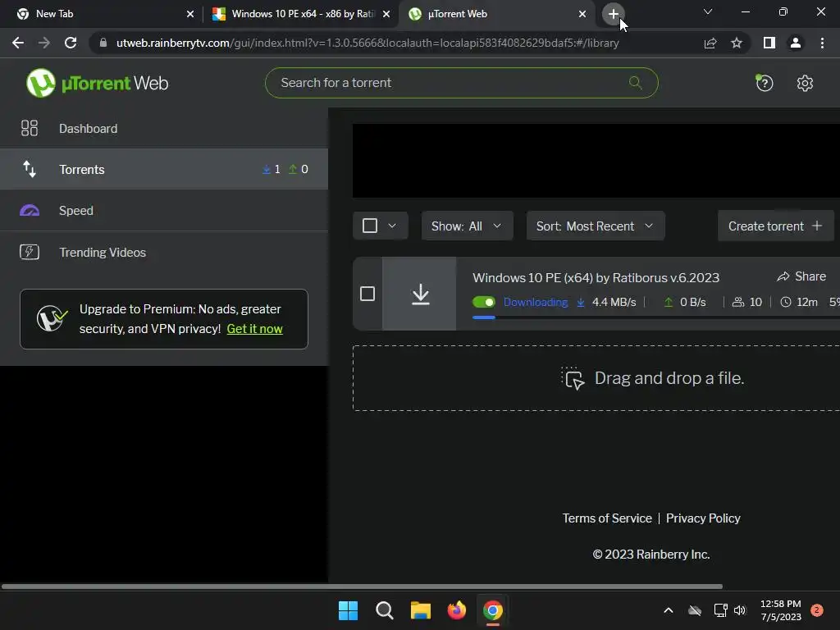The height and width of the screenshot is (630, 840).
Task: Switch to the New Tab browser tab
Action: pos(102,14)
